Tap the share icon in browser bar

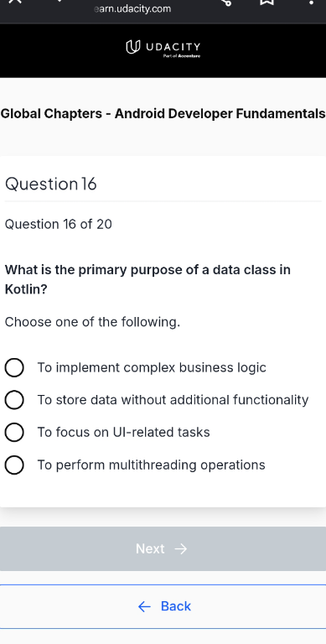click(226, 2)
